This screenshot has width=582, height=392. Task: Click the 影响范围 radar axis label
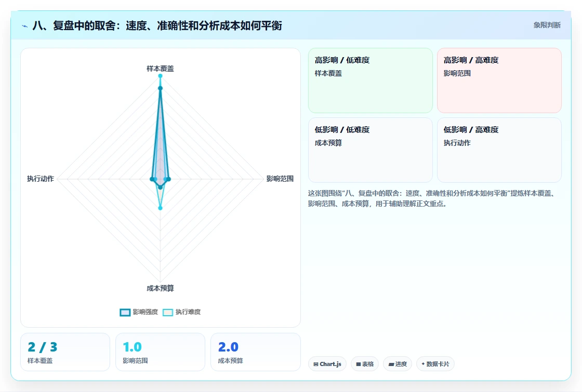(x=280, y=179)
